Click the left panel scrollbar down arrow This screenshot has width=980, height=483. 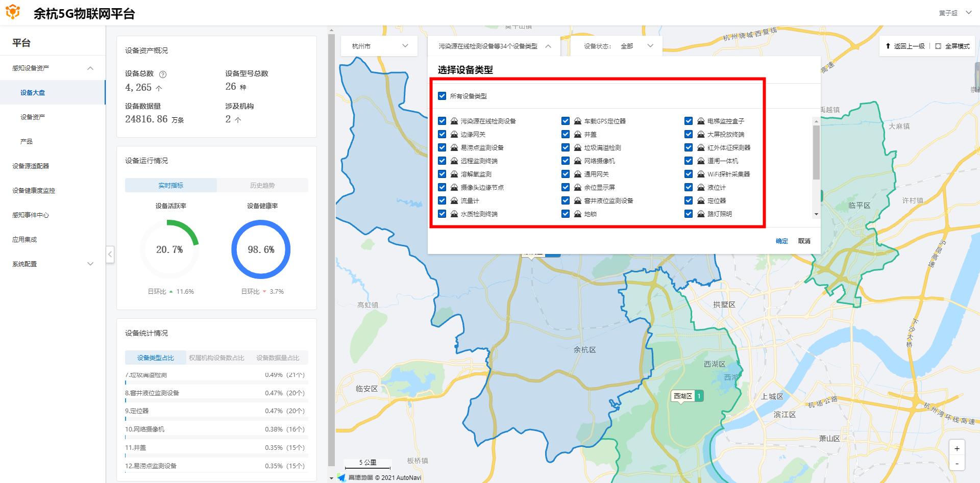coord(331,478)
